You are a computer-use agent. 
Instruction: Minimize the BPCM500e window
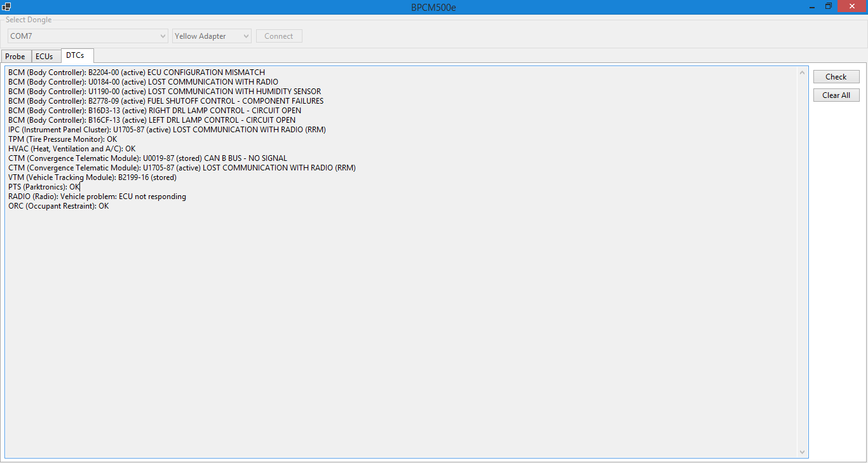pyautogui.click(x=813, y=6)
